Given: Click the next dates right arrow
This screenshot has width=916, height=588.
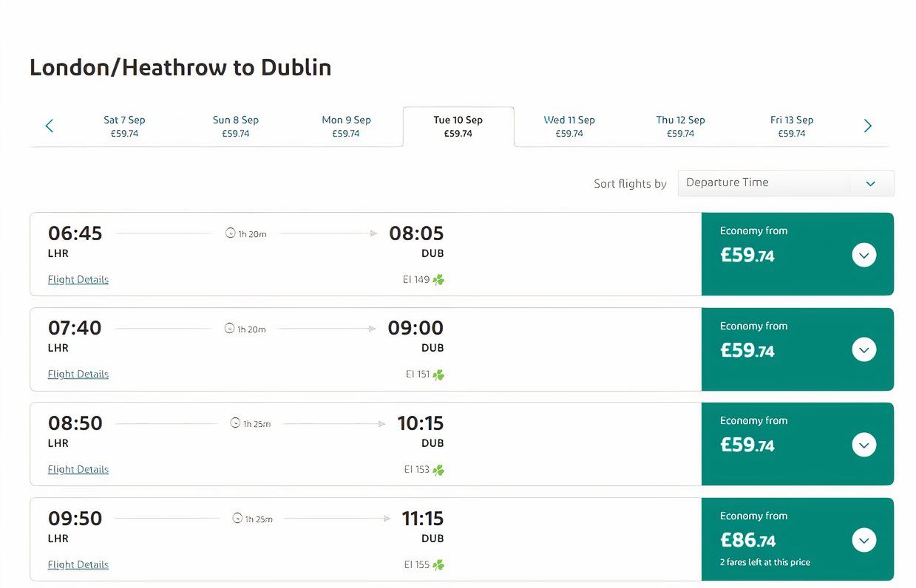Looking at the screenshot, I should 868,126.
